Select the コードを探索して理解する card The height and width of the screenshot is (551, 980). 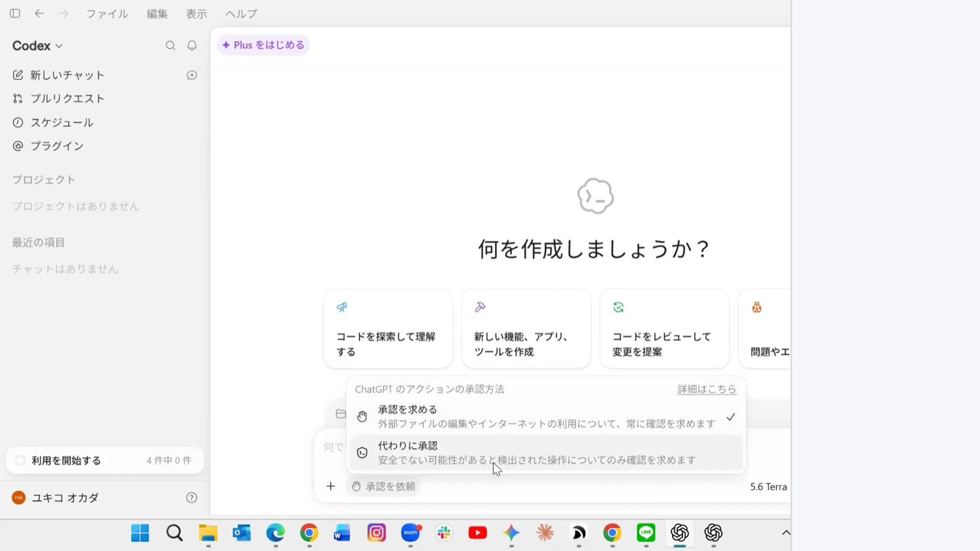tap(388, 328)
